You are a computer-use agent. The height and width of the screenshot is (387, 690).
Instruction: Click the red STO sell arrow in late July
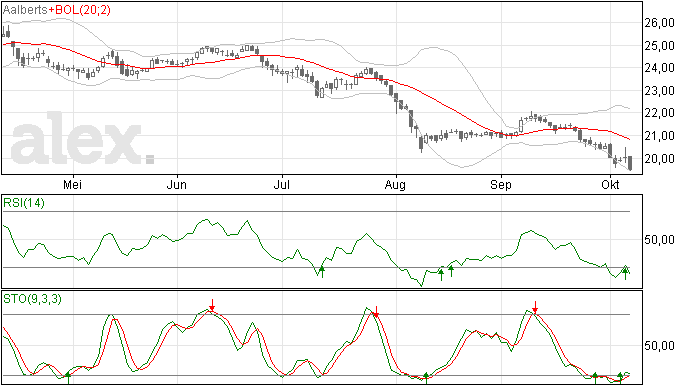pos(376,312)
